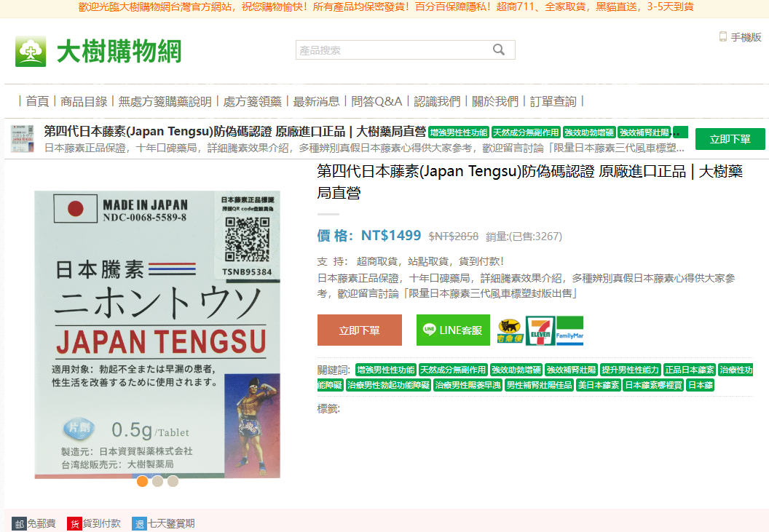The height and width of the screenshot is (532, 769).
Task: Browse the 商品目錄 catalog menu
Action: [82, 101]
